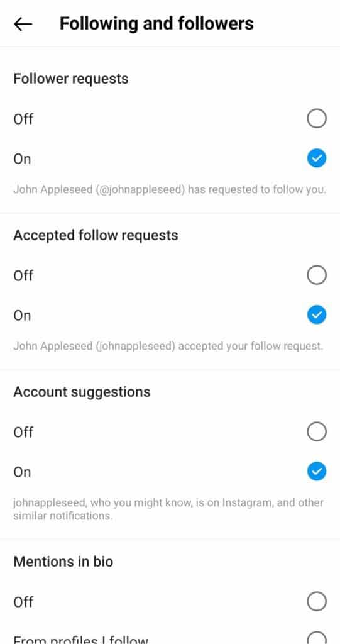Select Off radio for Account suggestions
The image size is (340, 644).
click(317, 431)
